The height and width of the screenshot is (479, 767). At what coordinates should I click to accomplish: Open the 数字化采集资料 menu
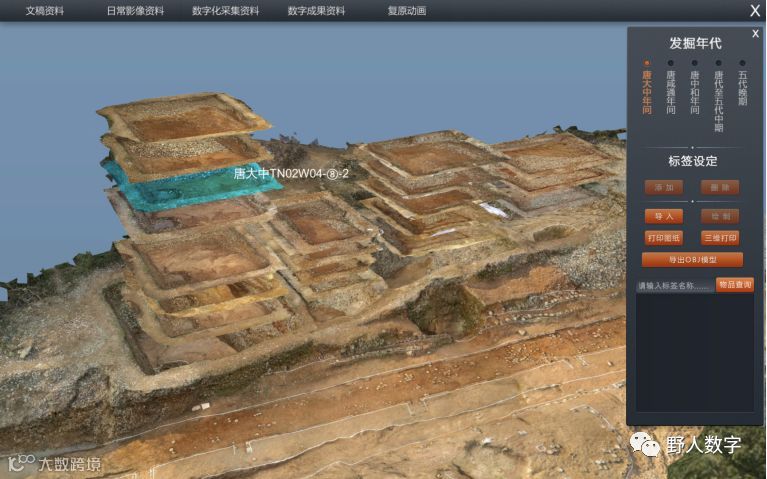pos(226,11)
